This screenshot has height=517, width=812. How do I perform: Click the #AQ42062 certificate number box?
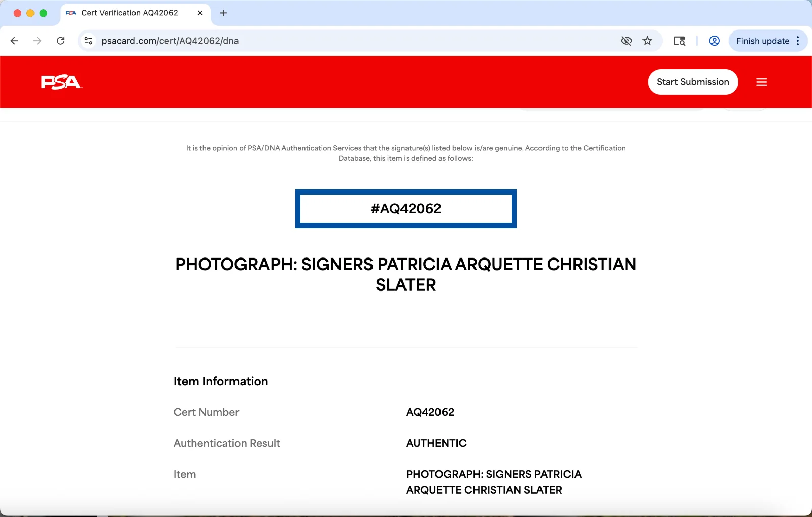pyautogui.click(x=406, y=209)
